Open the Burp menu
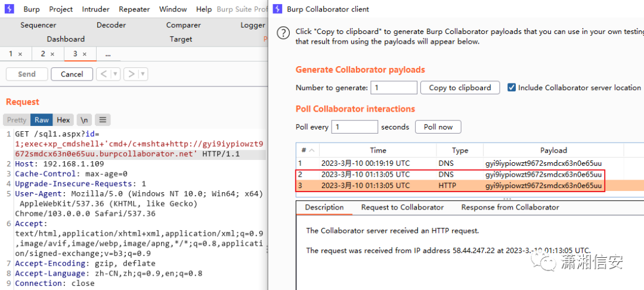This screenshot has width=644, height=290. click(x=32, y=9)
